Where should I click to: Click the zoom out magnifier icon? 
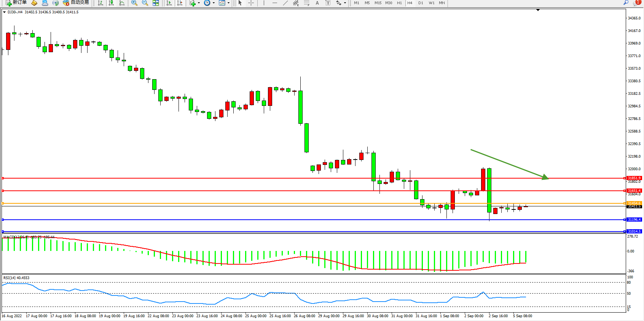(x=145, y=3)
